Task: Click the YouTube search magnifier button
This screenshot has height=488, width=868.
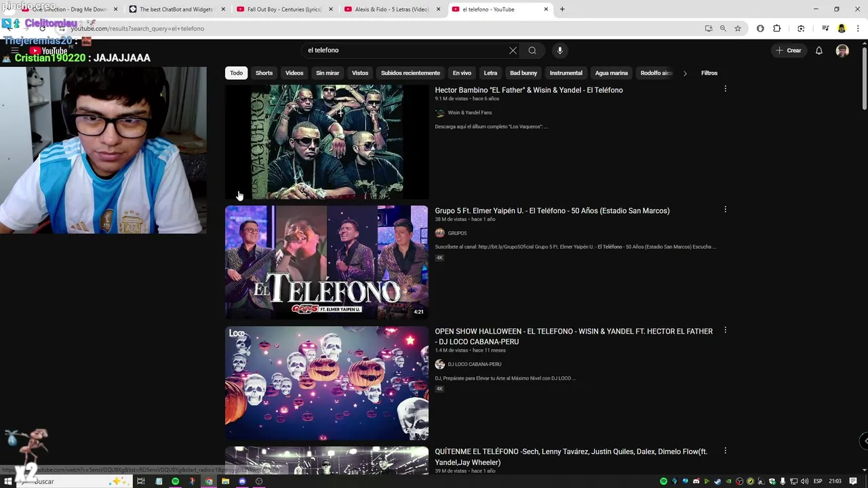Action: [x=532, y=50]
